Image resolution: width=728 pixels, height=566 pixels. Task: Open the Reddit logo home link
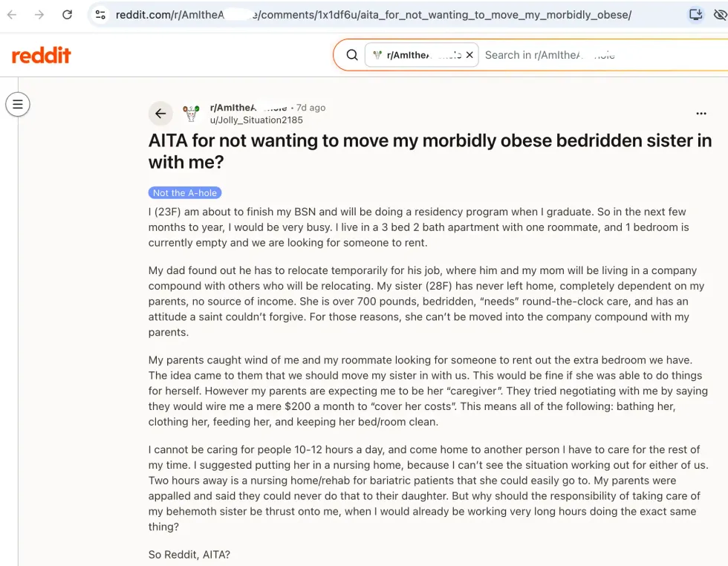pos(42,55)
